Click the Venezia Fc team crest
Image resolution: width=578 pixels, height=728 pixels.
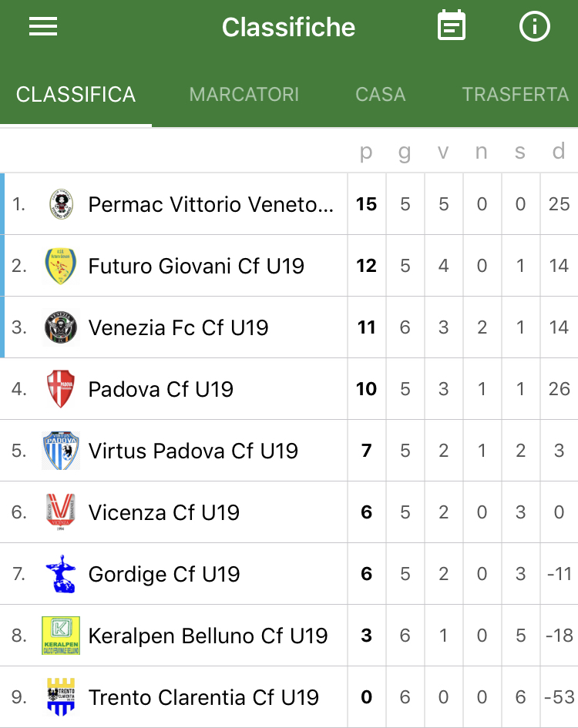(x=61, y=327)
